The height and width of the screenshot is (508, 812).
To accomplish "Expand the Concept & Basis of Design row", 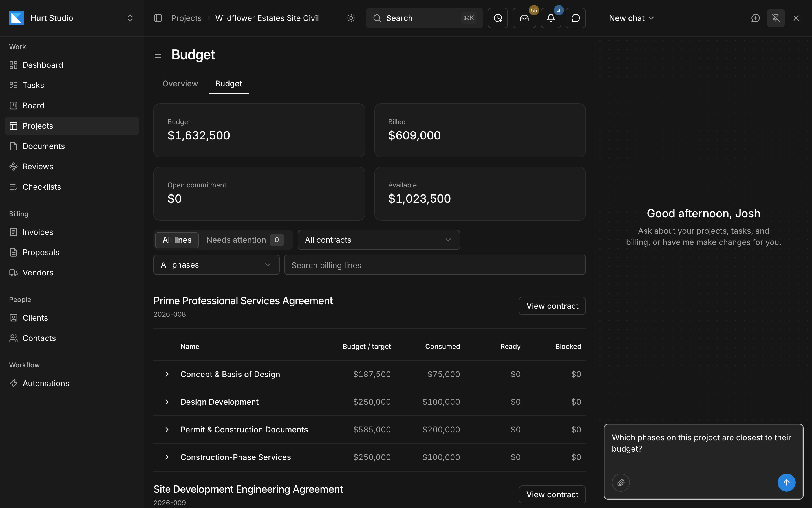I will tap(167, 374).
